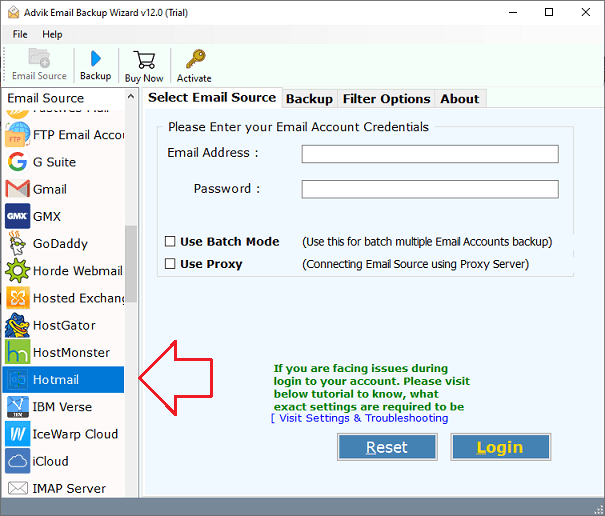Click the Hotmail source icon

(x=17, y=379)
